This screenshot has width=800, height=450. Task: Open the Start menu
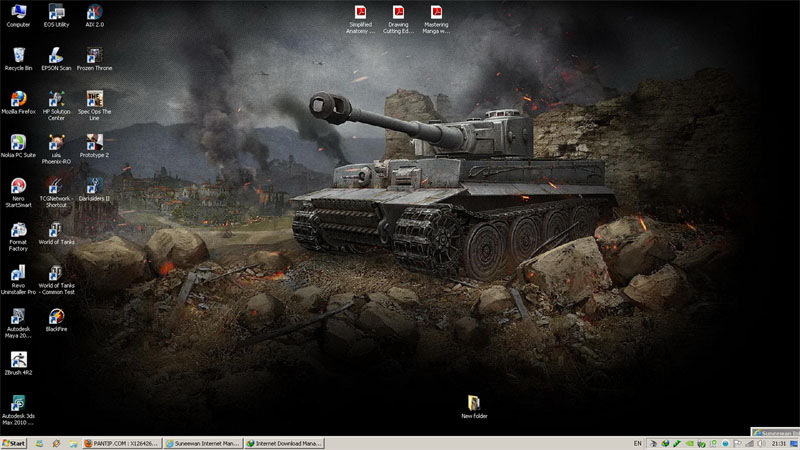click(x=14, y=443)
